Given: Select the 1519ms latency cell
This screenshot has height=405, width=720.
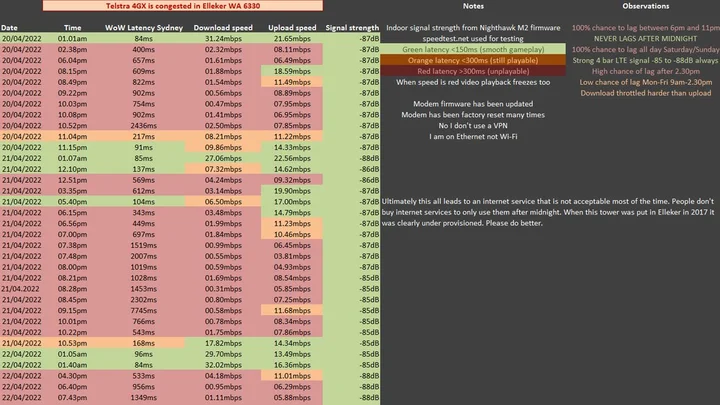Looking at the screenshot, I should [144, 245].
